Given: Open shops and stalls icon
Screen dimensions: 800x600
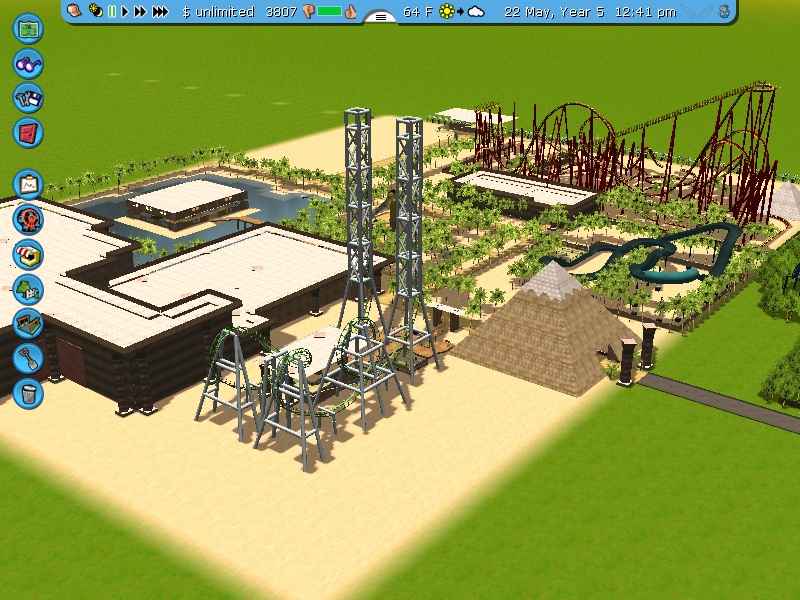Looking at the screenshot, I should (x=28, y=254).
